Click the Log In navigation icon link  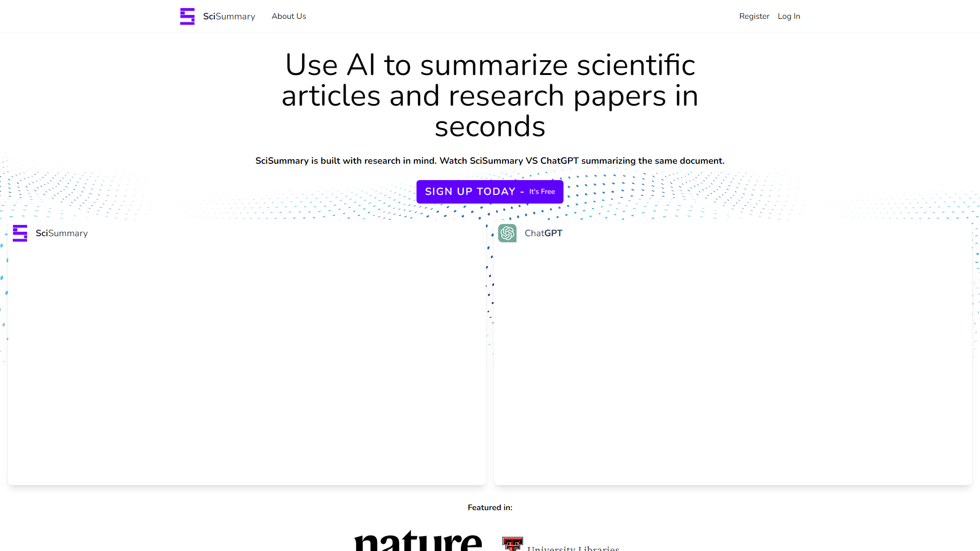point(789,16)
